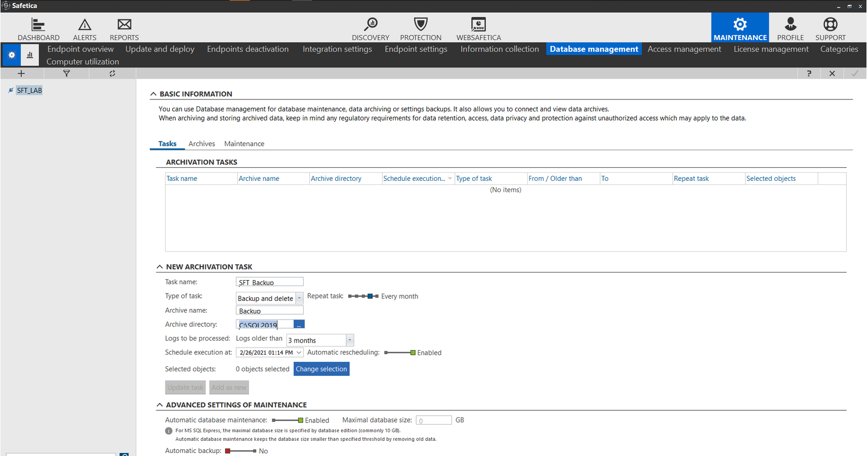Adjust Repeat task slider
This screenshot has width=868, height=456.
pyautogui.click(x=363, y=296)
